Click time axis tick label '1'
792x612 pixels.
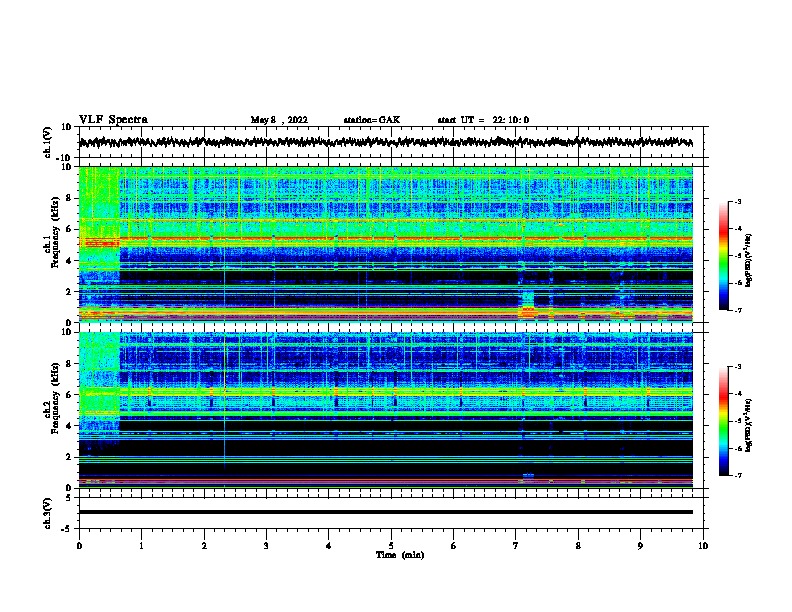(x=141, y=546)
